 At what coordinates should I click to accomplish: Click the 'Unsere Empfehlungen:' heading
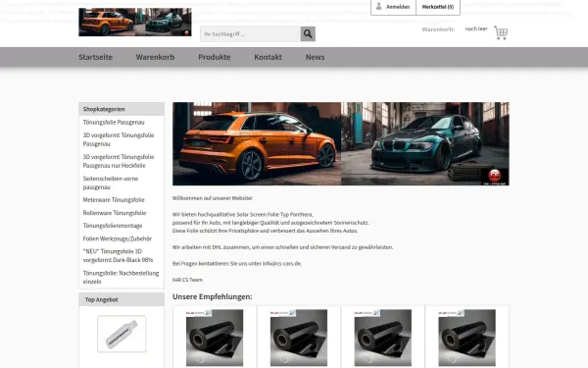(x=213, y=296)
